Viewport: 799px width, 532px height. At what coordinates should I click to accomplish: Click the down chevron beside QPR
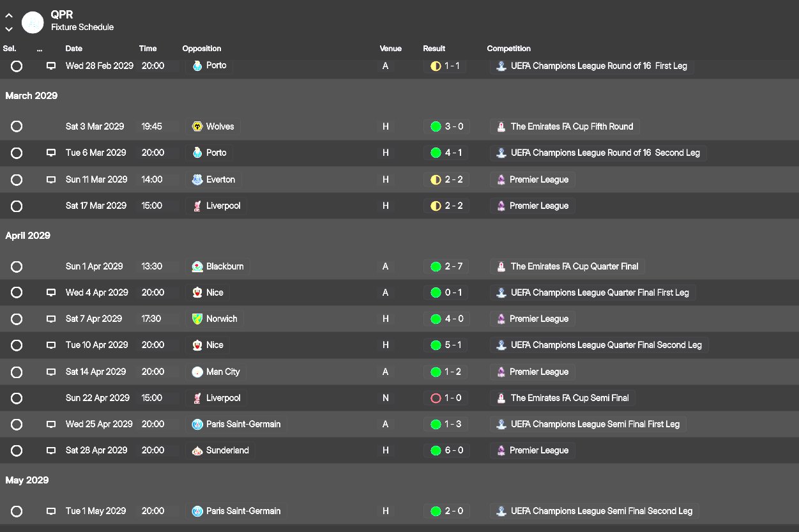(x=9, y=29)
